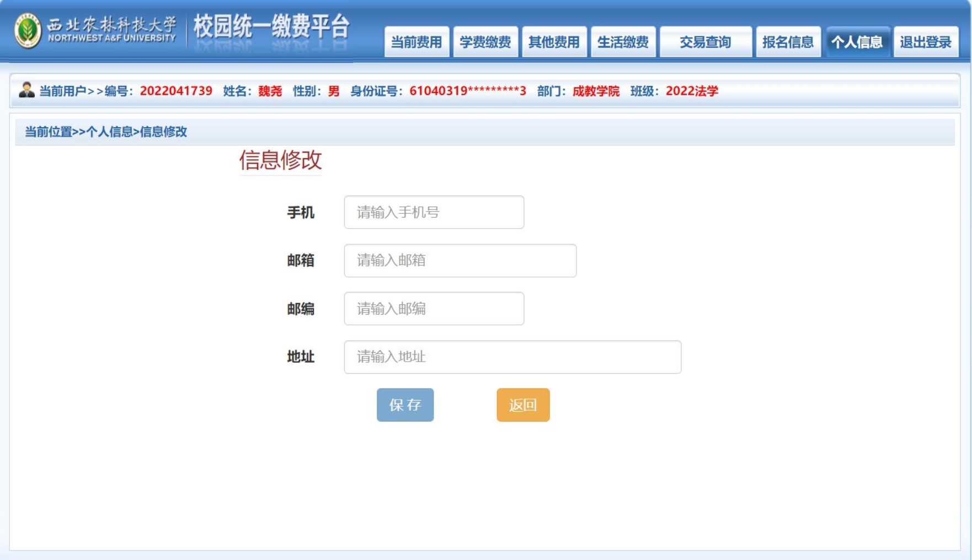The width and height of the screenshot is (972, 560).
Task: Focus the 地址 address input field
Action: (512, 357)
